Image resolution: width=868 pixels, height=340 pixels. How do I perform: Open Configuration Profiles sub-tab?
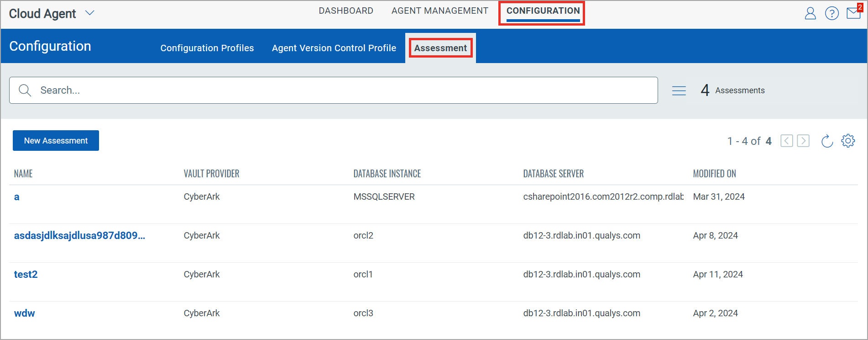207,48
